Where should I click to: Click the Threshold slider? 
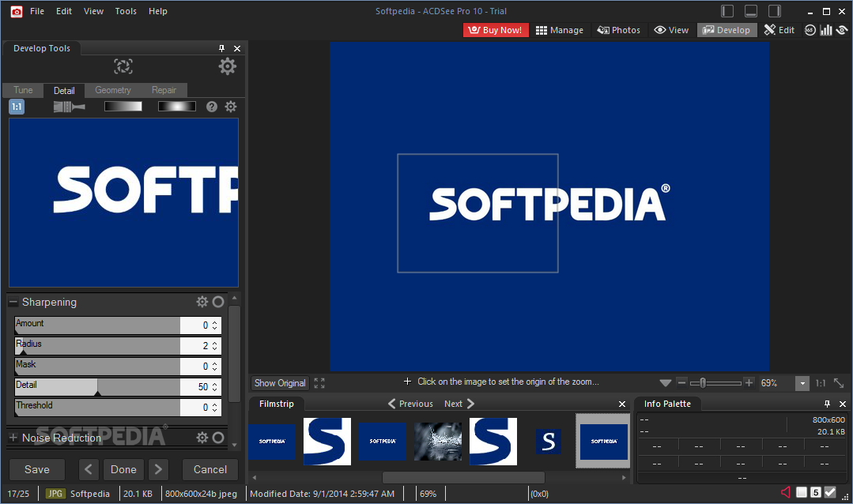[98, 408]
